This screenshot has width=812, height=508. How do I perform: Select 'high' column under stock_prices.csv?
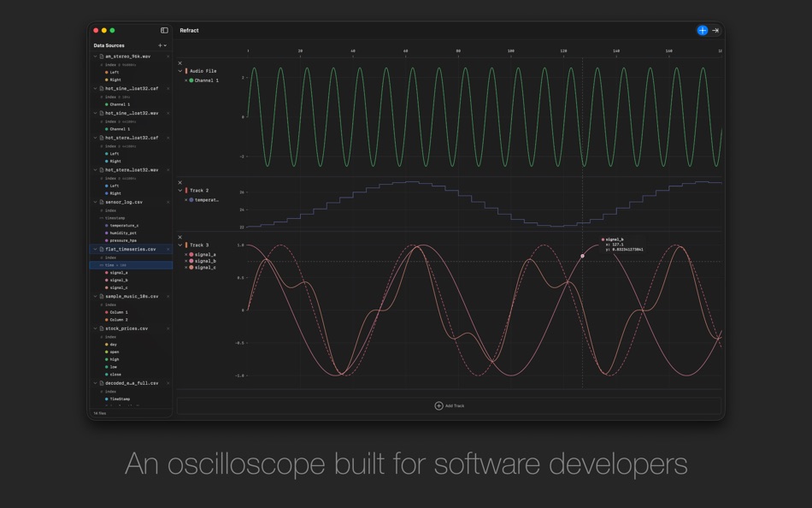coord(114,359)
